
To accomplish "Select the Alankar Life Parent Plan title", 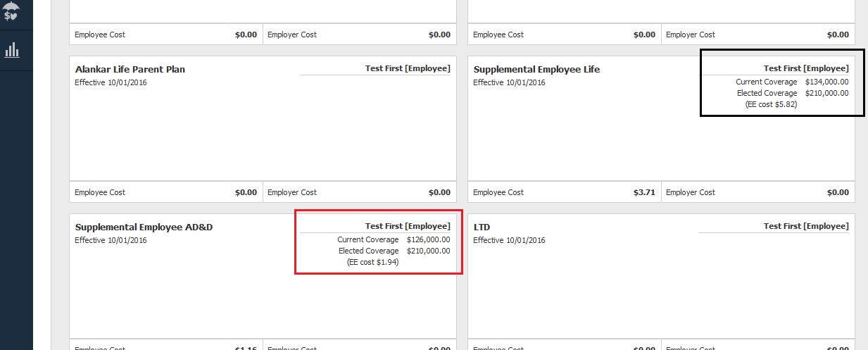I will click(x=130, y=70).
